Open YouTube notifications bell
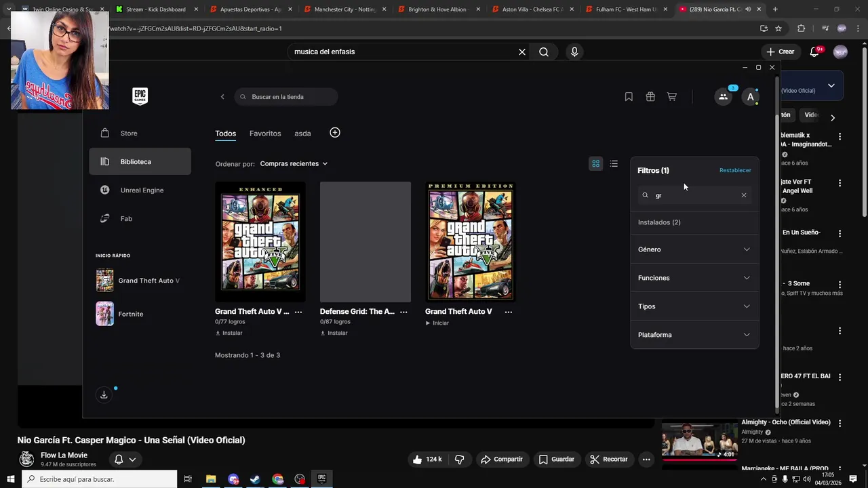This screenshot has height=488, width=868. 815,52
